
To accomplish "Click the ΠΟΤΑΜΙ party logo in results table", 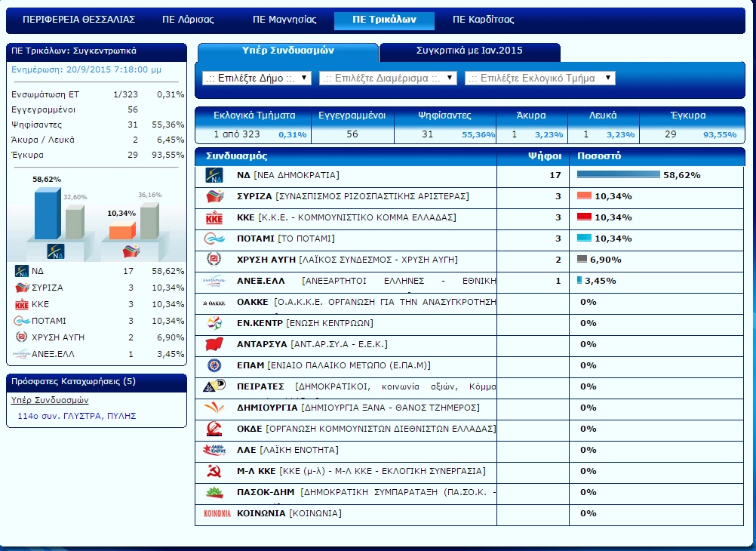I will 214,239.
